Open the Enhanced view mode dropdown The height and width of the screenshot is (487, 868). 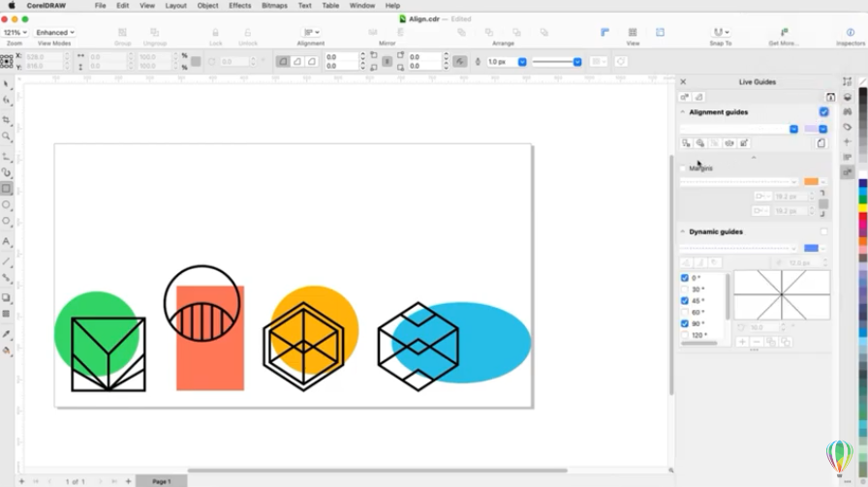55,33
